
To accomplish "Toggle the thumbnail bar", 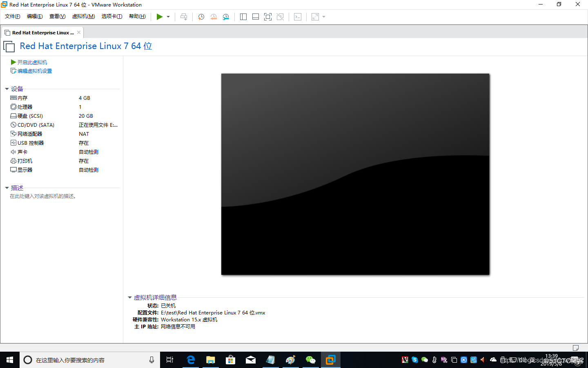I will 255,17.
